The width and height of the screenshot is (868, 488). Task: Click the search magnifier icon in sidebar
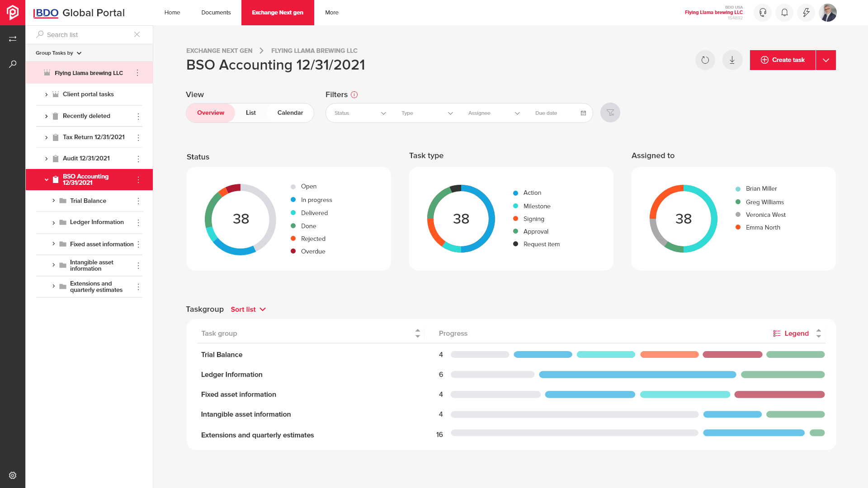pyautogui.click(x=13, y=64)
